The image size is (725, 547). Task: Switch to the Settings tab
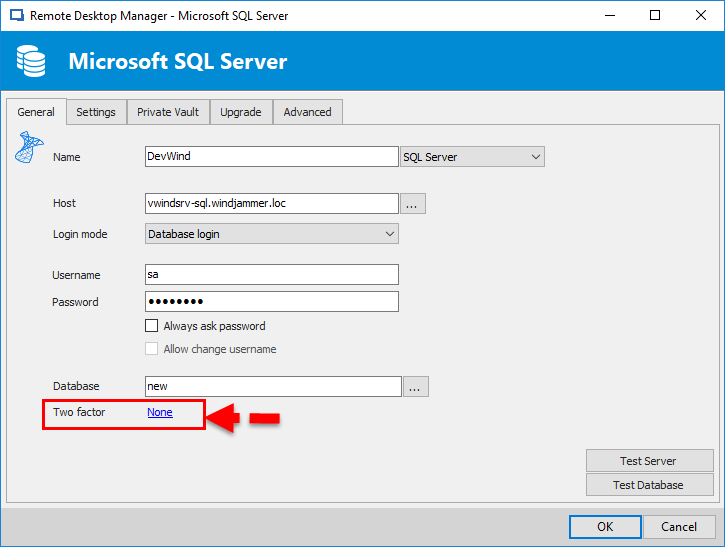pos(96,112)
